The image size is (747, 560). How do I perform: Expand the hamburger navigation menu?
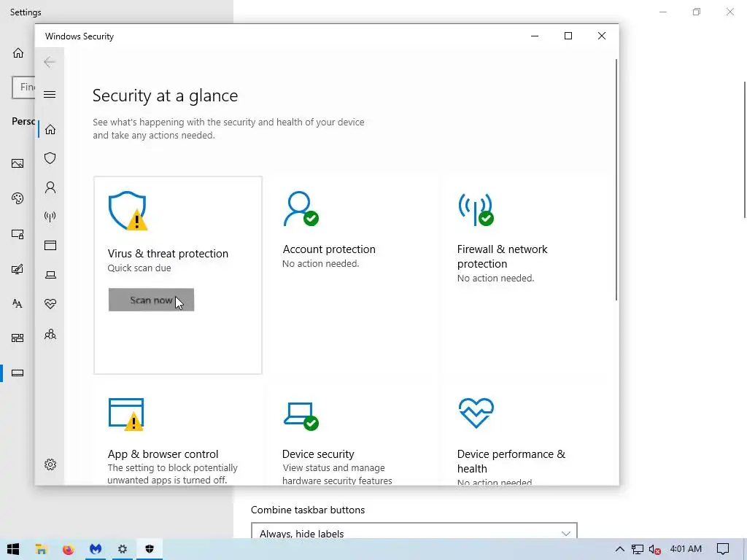pyautogui.click(x=50, y=94)
